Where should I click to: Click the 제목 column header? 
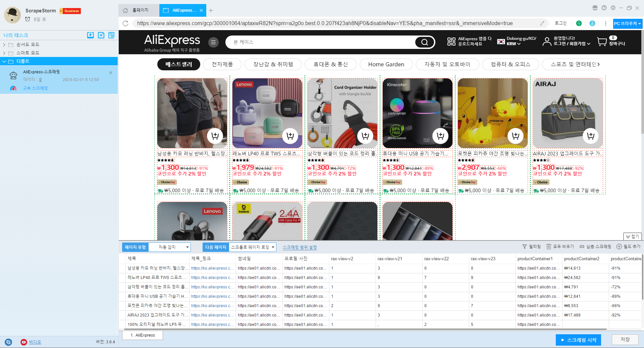(157, 259)
